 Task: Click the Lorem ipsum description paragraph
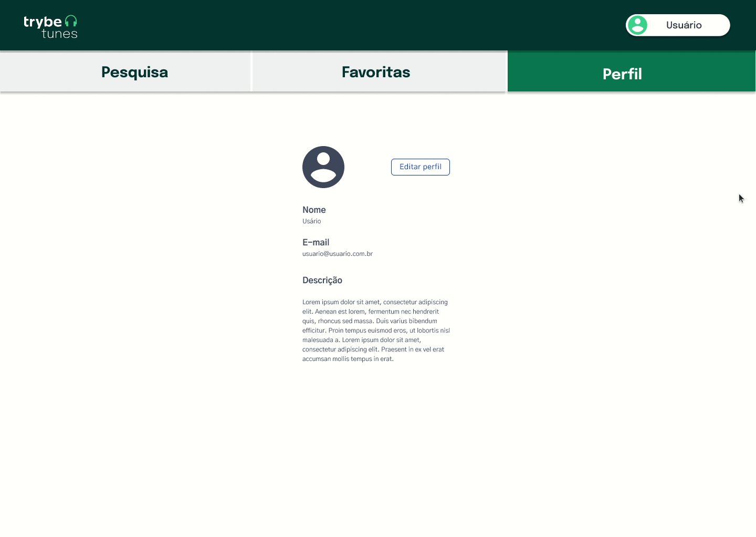[376, 330]
